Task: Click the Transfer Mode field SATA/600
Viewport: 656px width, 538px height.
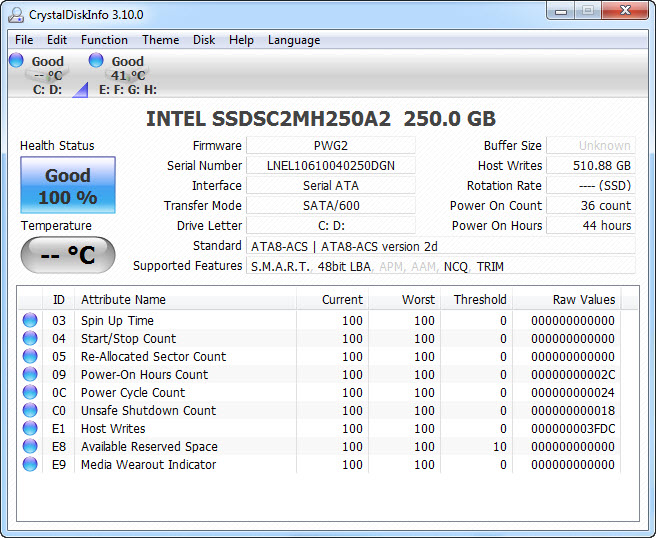Action: tap(331, 205)
